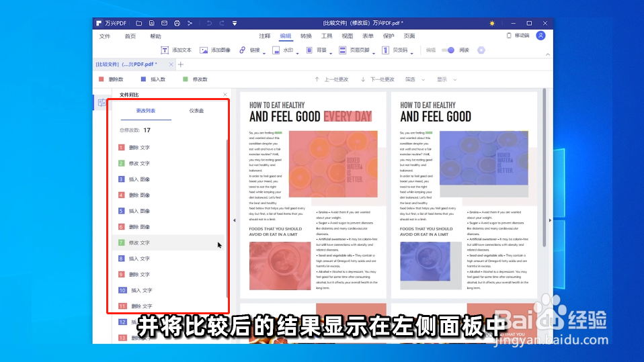Select the 添加文本 add text tool

pos(175,50)
